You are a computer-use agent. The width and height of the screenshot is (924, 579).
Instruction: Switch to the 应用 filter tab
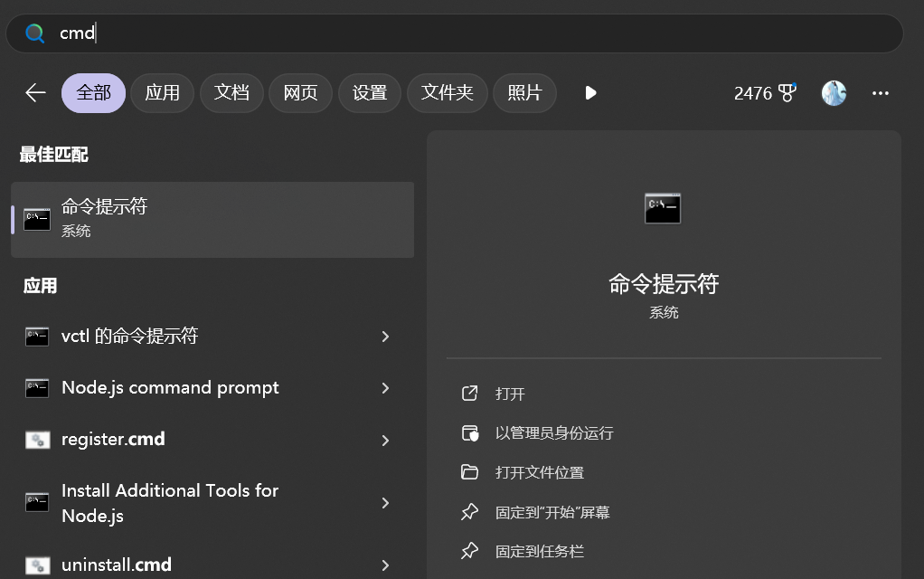163,93
